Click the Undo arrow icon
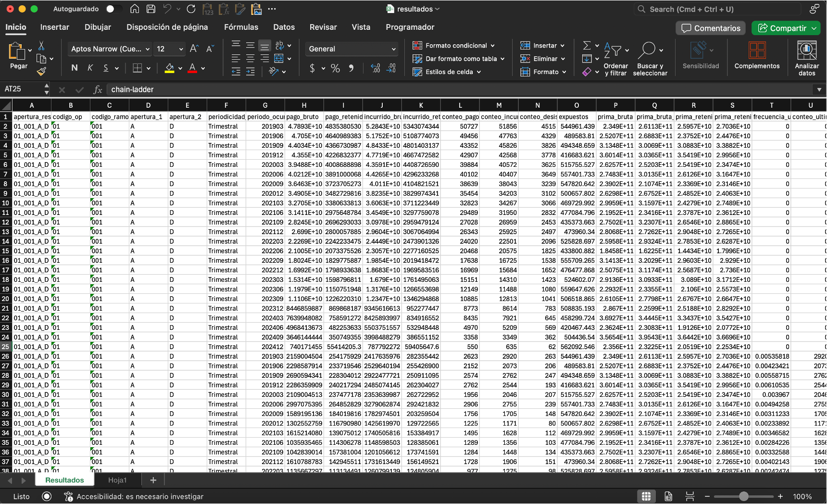827x504 pixels. click(x=167, y=9)
